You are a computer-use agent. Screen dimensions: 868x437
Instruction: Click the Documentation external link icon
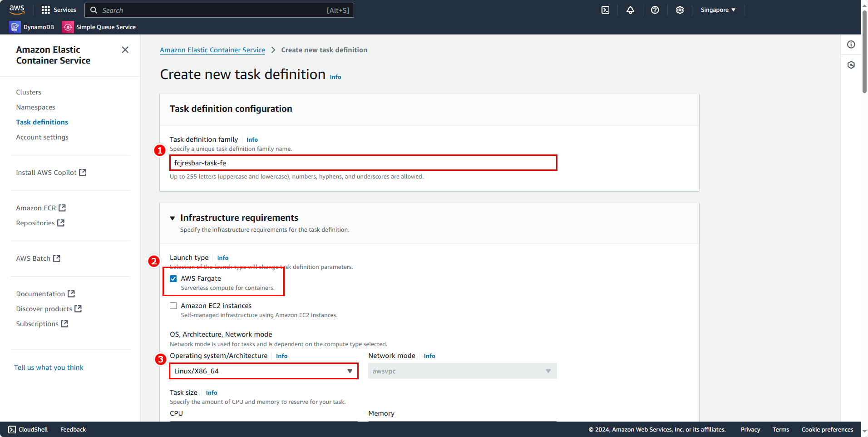point(71,294)
